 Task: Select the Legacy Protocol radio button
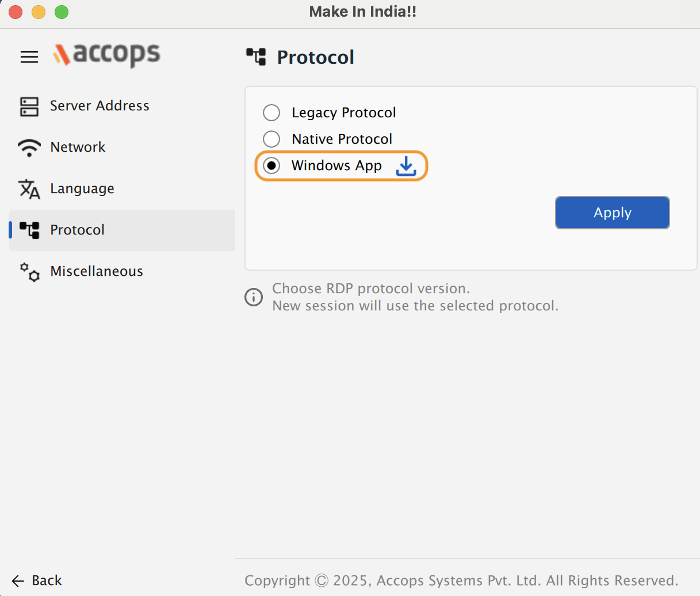pyautogui.click(x=271, y=113)
